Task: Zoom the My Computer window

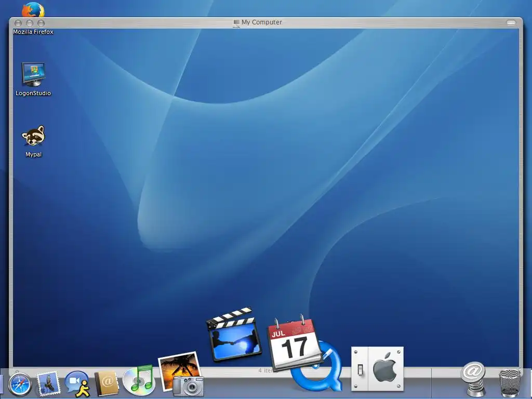Action: [41, 23]
